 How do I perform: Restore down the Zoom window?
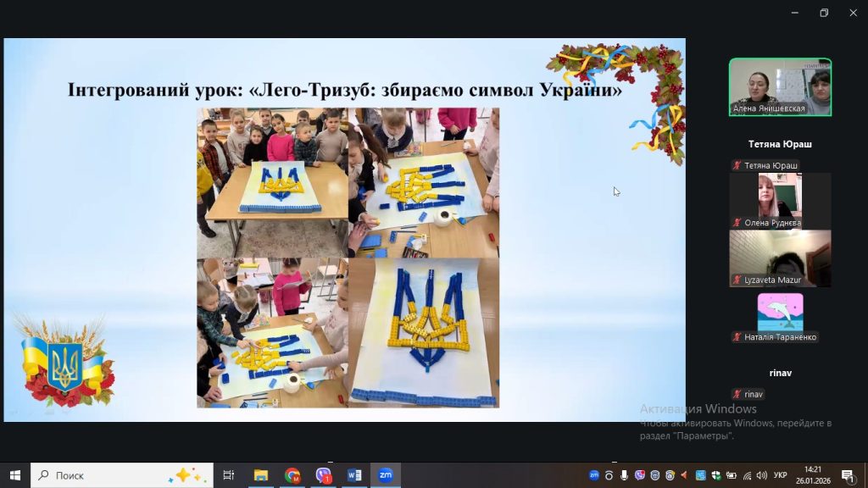pyautogui.click(x=823, y=13)
